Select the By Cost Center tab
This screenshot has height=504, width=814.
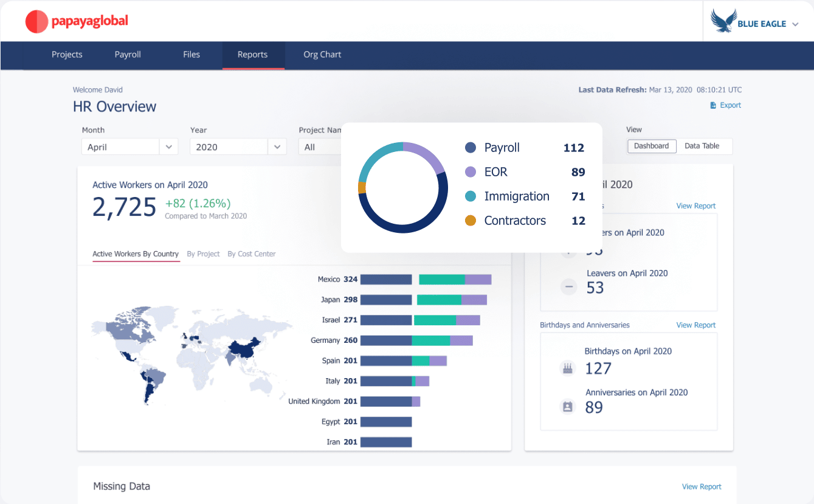[x=252, y=254]
